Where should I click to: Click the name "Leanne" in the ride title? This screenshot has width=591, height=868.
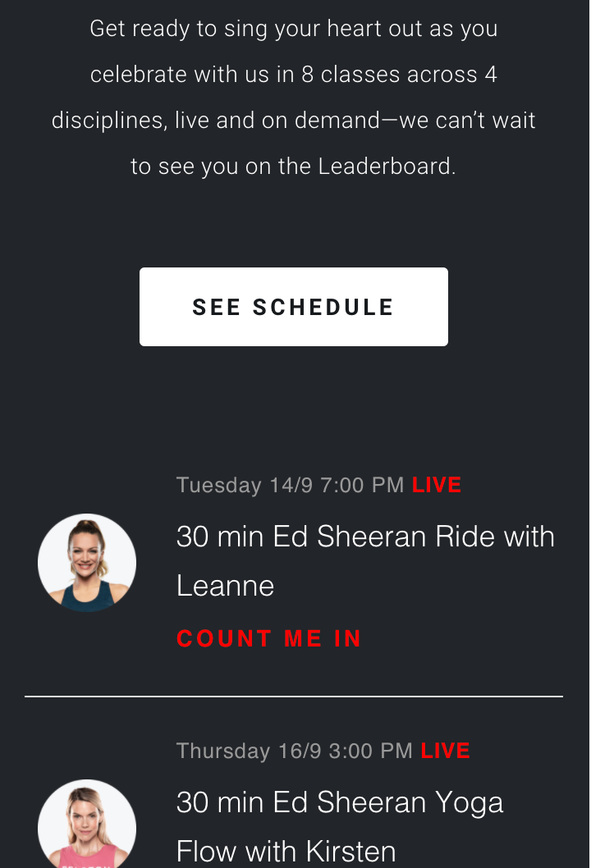tap(225, 586)
